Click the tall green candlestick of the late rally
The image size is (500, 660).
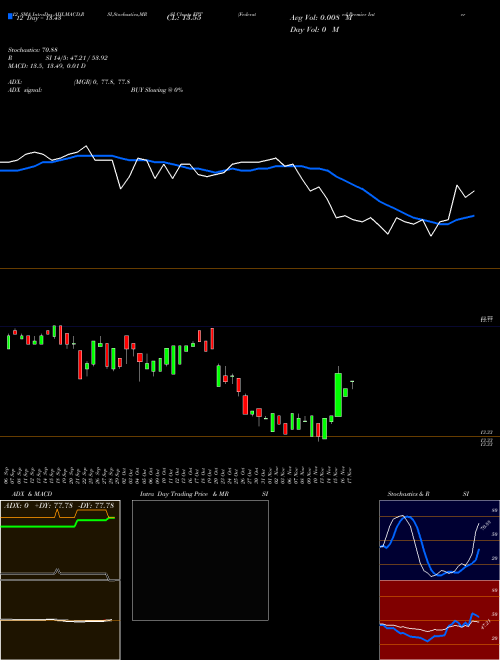tap(338, 395)
